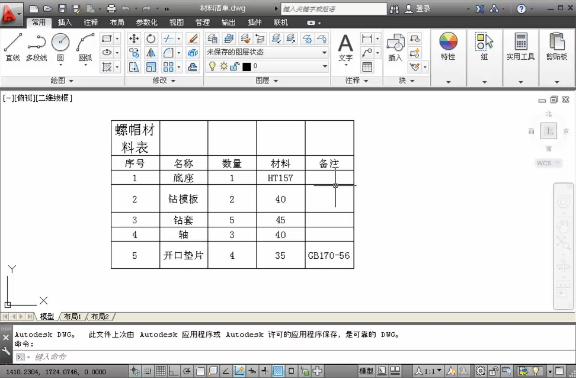Choose the Move tool in Modify panel
Image resolution: width=576 pixels, height=378 pixels.
pyautogui.click(x=134, y=39)
